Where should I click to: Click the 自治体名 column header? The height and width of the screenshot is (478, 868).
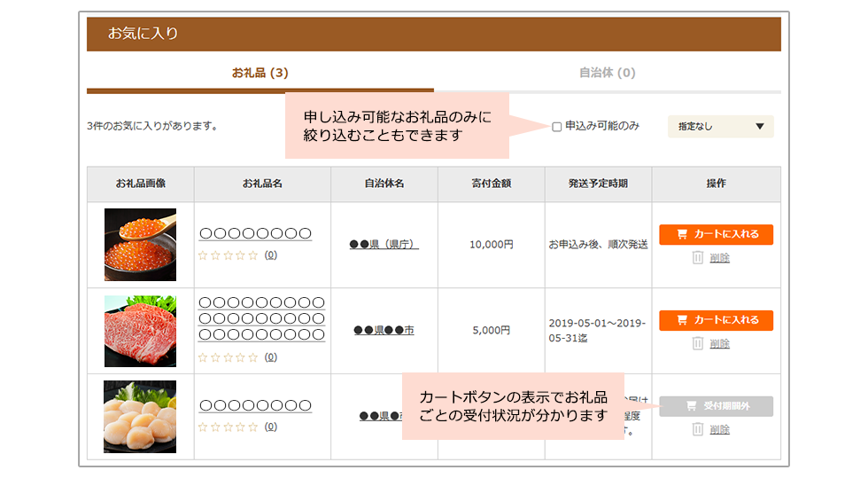point(384,183)
